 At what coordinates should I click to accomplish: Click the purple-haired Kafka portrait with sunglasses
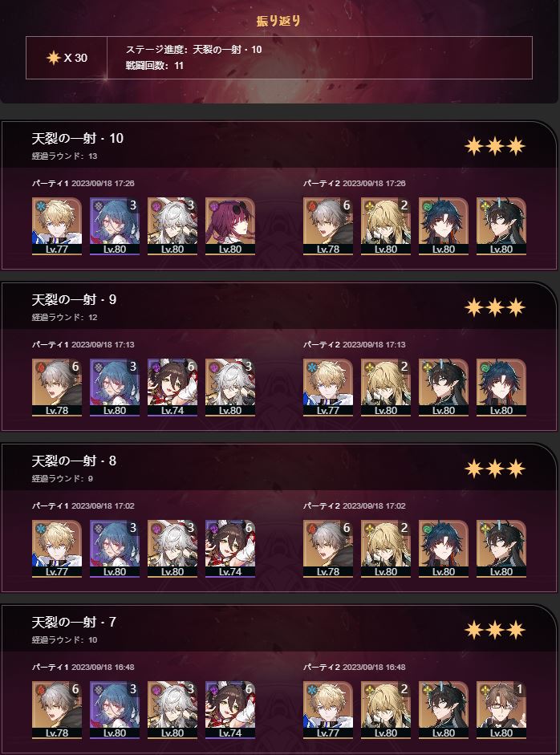[x=229, y=225]
